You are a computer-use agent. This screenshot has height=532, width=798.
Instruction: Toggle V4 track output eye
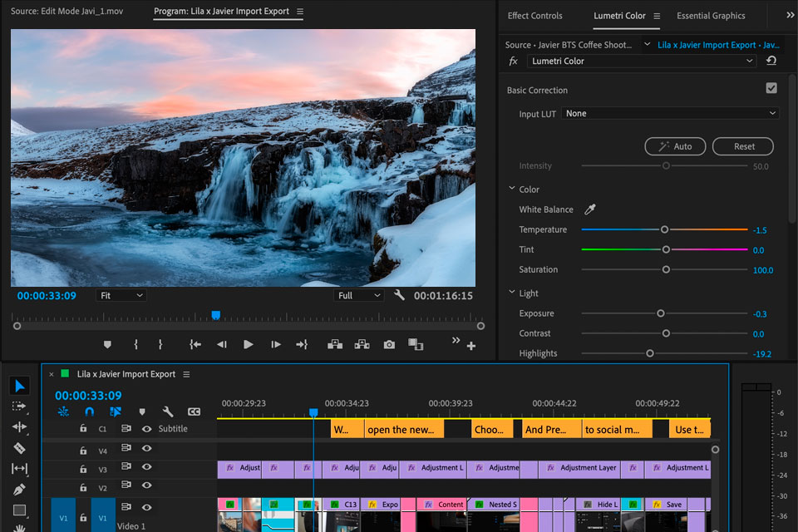pos(146,448)
